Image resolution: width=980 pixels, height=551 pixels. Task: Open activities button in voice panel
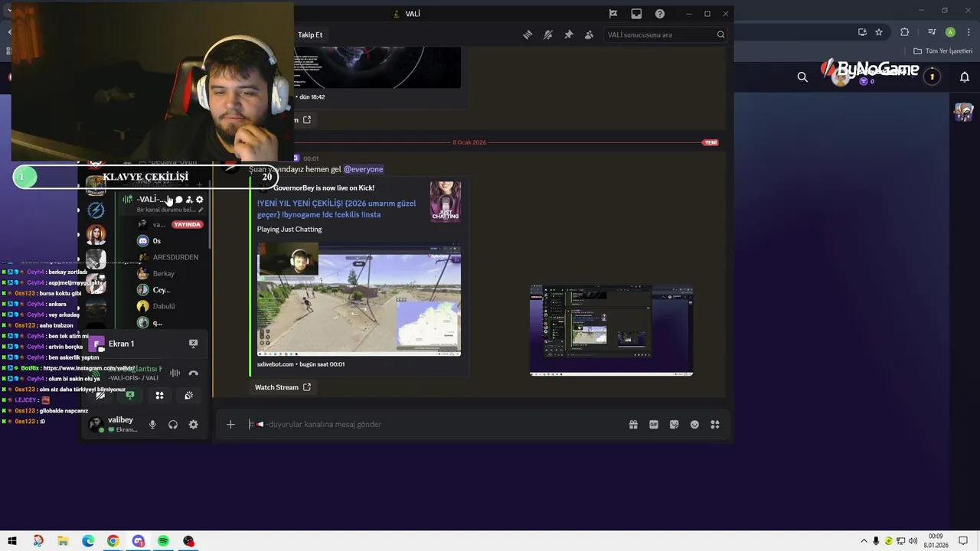(x=159, y=395)
